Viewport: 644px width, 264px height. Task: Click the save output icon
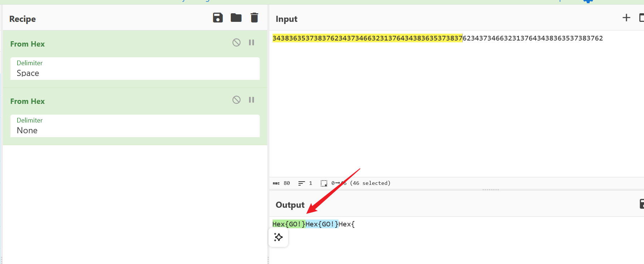click(x=641, y=204)
